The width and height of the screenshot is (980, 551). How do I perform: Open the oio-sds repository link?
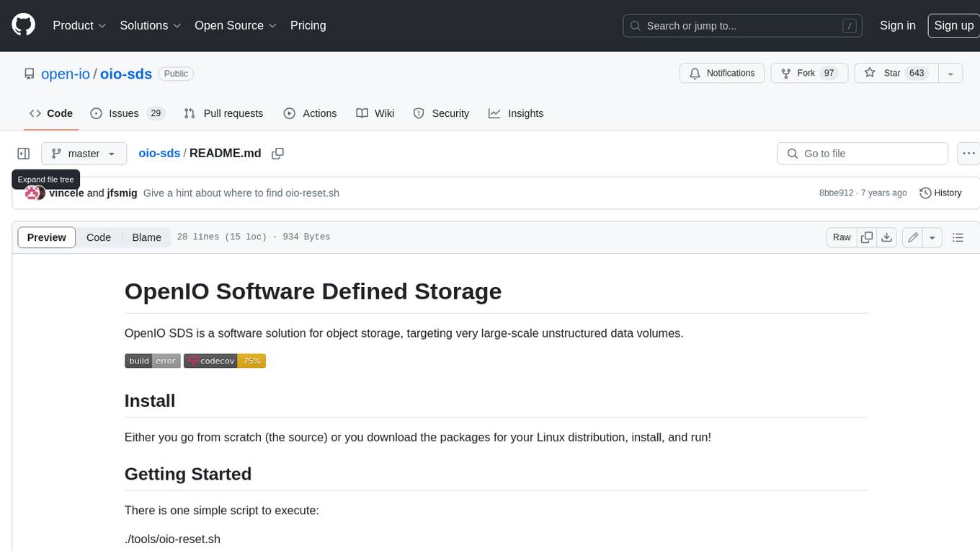126,74
